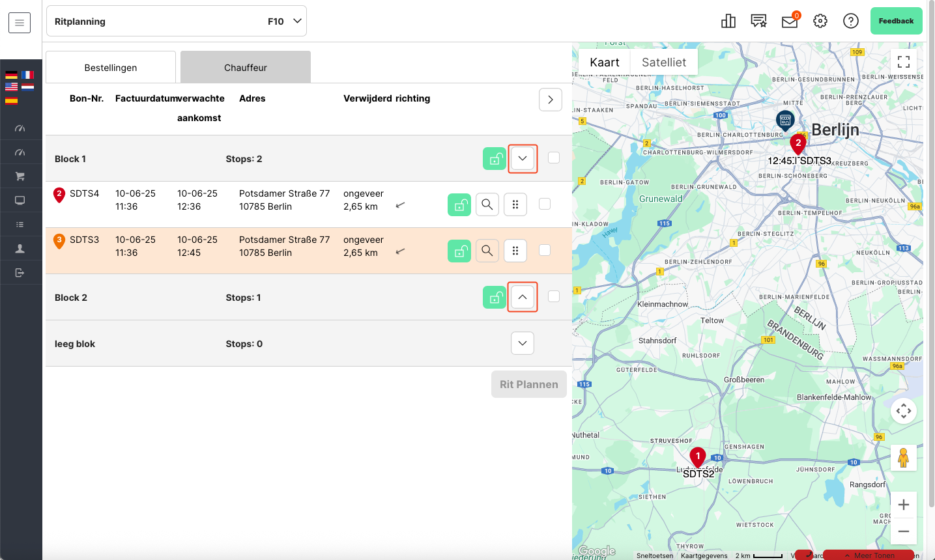
Task: Open the user profile section in sidebar
Action: pos(20,249)
